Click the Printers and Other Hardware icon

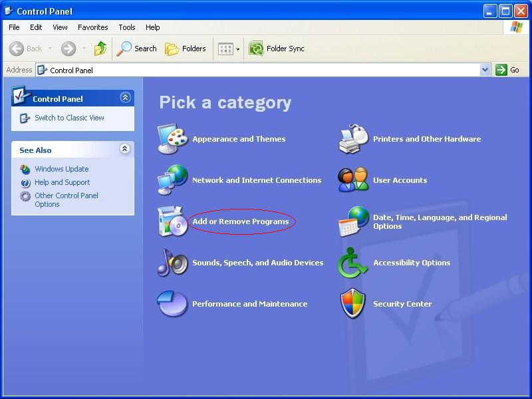353,139
